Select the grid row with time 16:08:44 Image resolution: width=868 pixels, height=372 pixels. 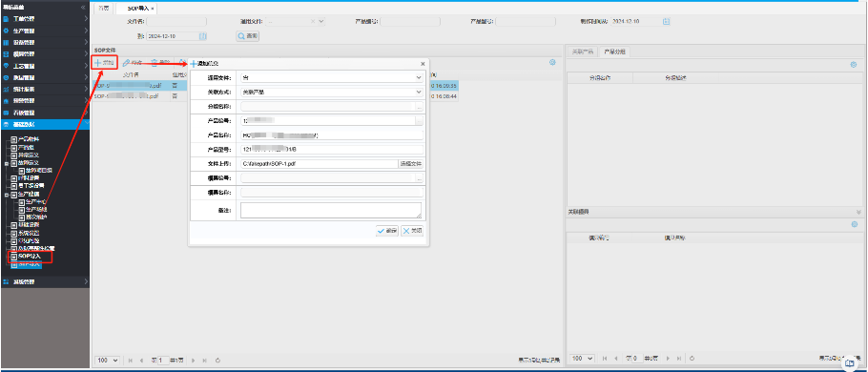[x=275, y=95]
